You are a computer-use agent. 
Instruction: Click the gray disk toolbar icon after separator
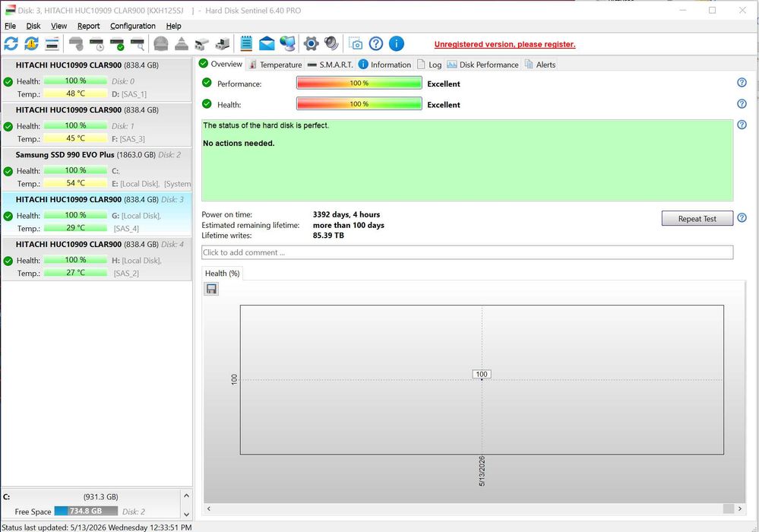(76, 43)
